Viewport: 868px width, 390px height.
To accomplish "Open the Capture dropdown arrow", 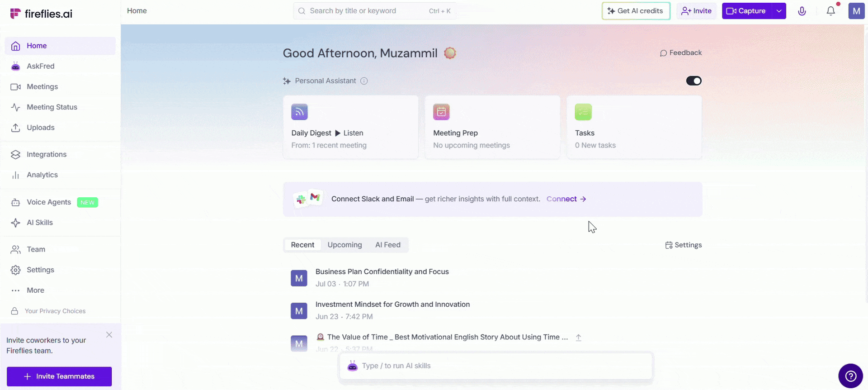I will coord(779,11).
